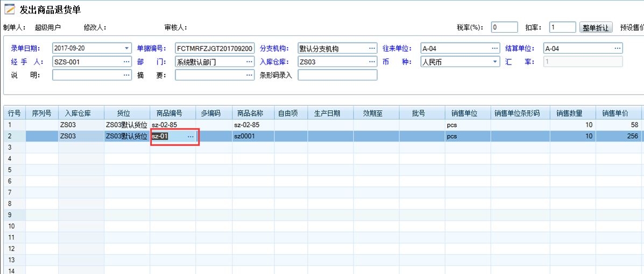
Task: Open lookup dots in sz-01 product cell
Action: (190, 136)
